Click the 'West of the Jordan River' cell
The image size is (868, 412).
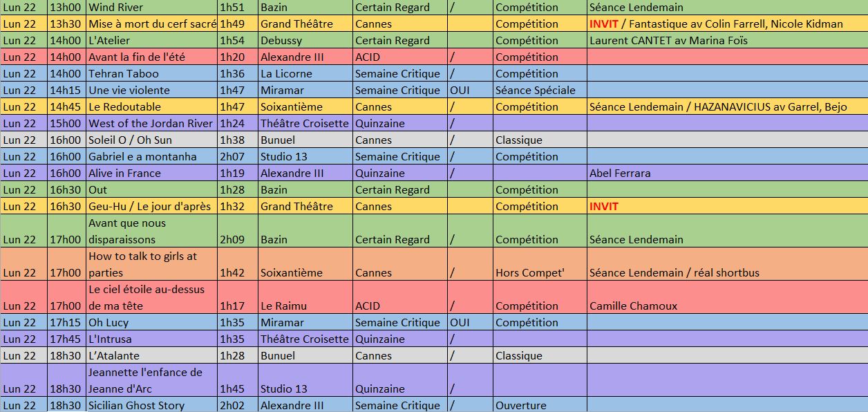coord(151,124)
